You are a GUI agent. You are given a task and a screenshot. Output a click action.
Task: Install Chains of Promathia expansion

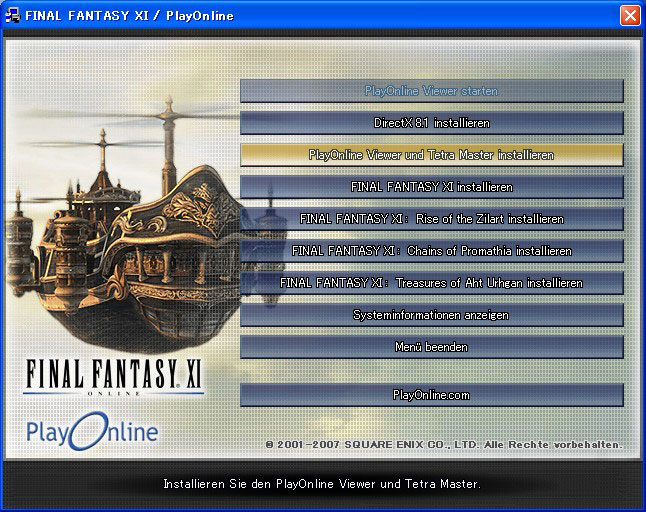[x=432, y=251]
